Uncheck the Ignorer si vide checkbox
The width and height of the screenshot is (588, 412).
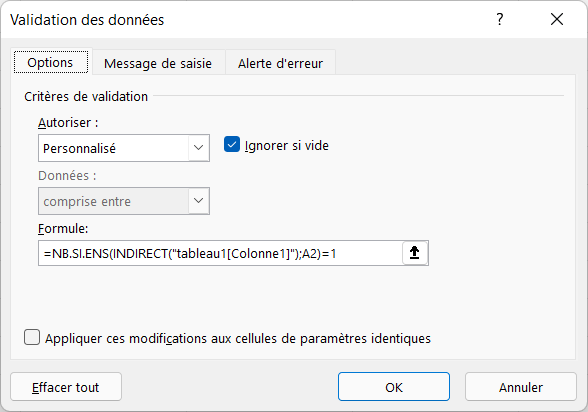coord(232,145)
